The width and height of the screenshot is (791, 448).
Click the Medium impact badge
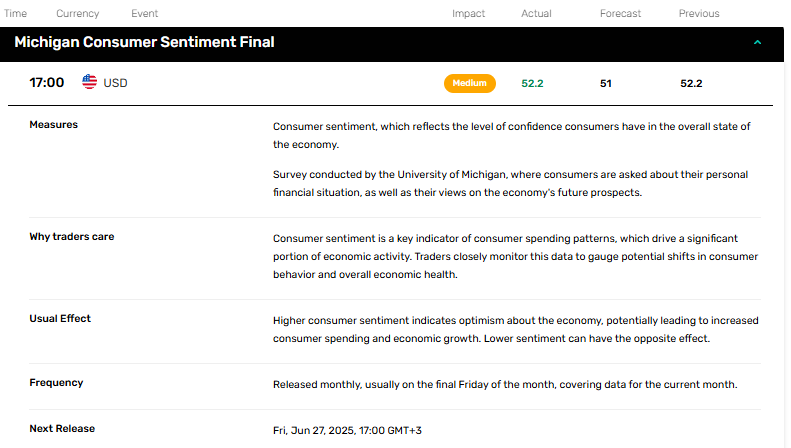[470, 83]
